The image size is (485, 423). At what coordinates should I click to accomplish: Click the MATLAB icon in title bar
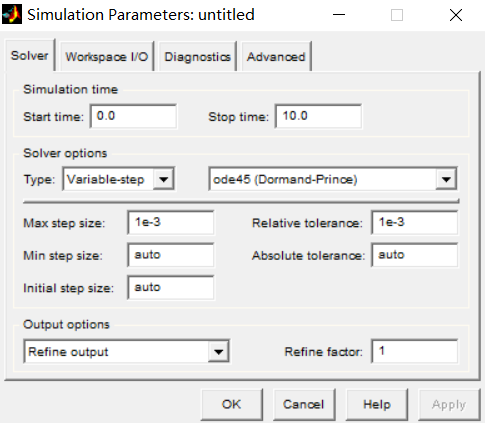(x=12, y=15)
